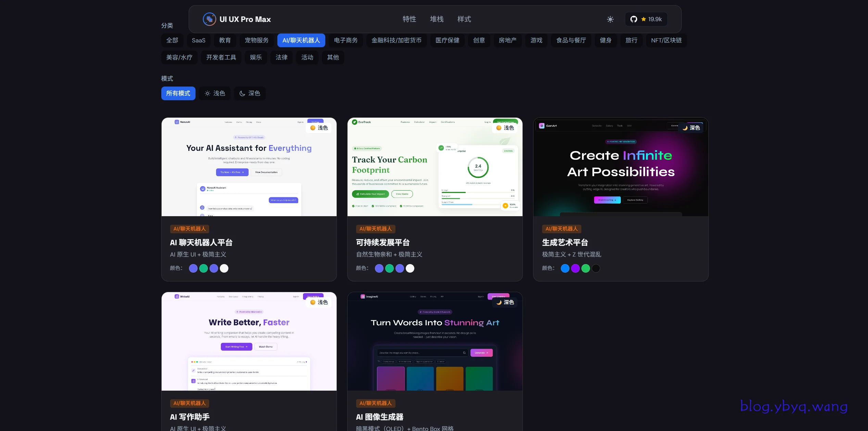Filter by the 开发者工具 category
This screenshot has height=431, width=868.
[x=221, y=57]
